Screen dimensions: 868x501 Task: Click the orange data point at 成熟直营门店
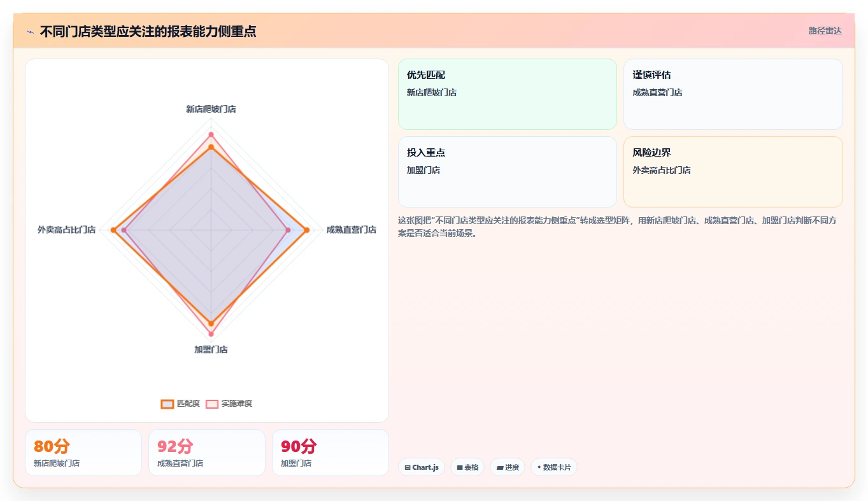307,230
